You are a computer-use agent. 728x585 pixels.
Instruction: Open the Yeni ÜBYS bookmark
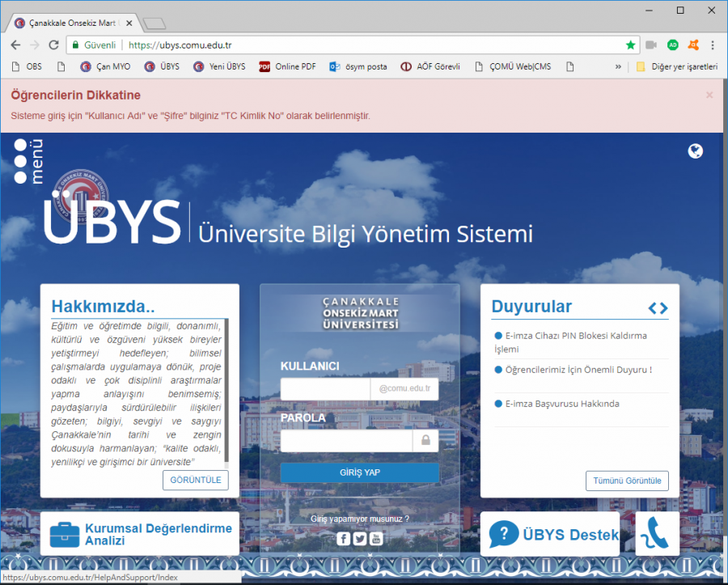tap(219, 67)
